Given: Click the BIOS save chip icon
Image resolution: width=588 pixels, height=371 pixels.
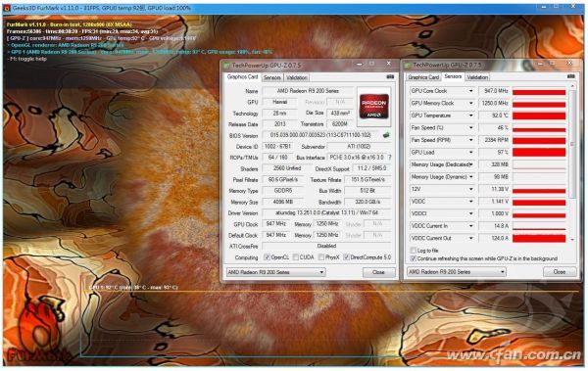Looking at the screenshot, I should 386,135.
